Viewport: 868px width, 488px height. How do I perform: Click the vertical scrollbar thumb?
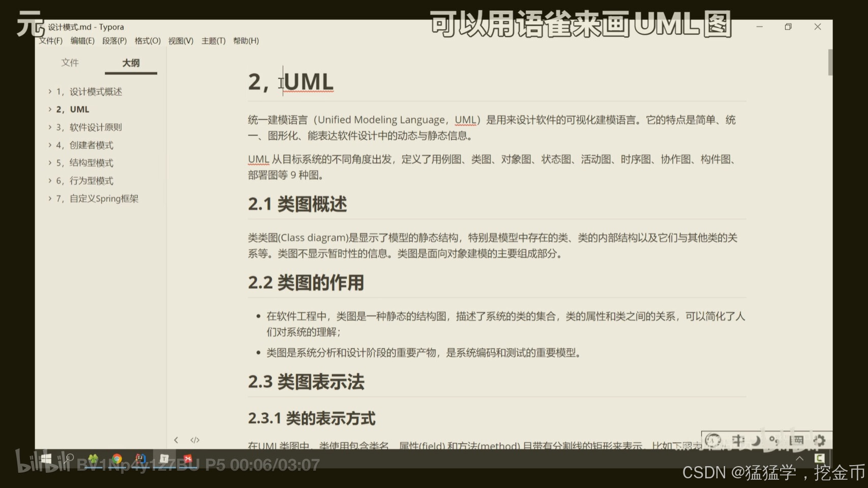click(830, 62)
